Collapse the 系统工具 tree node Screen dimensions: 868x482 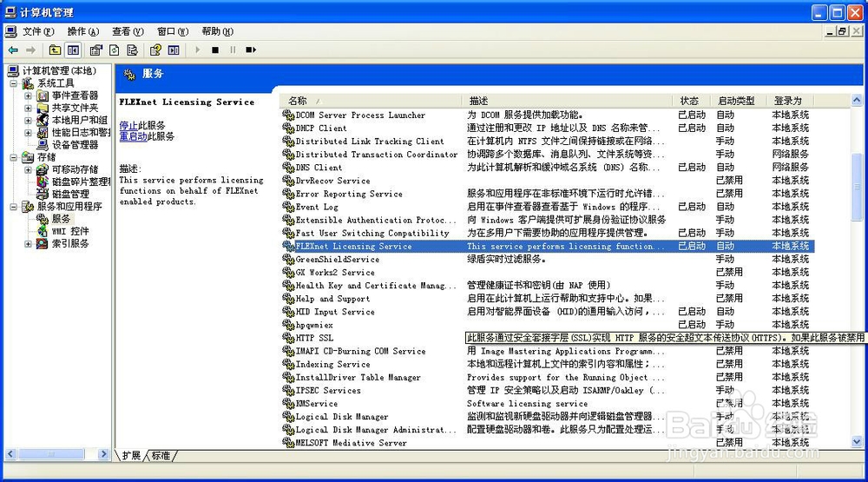tap(13, 83)
